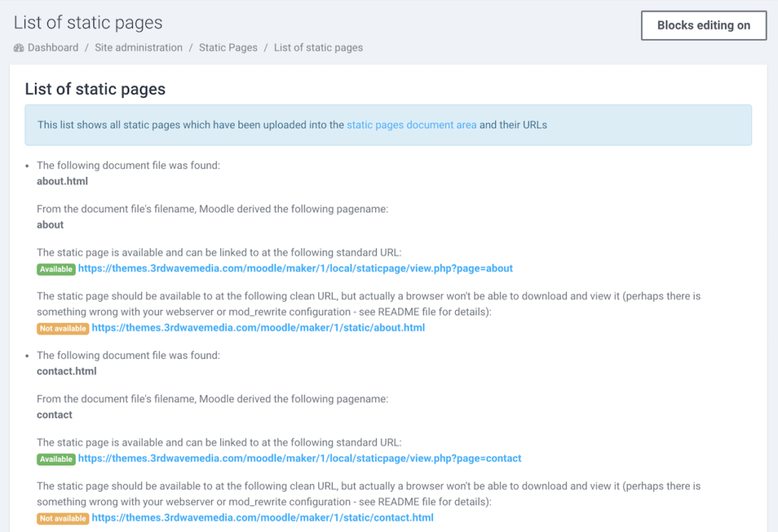Viewport: 778px width, 532px height.
Task: Select the List of static pages breadcrumb
Action: pos(318,48)
